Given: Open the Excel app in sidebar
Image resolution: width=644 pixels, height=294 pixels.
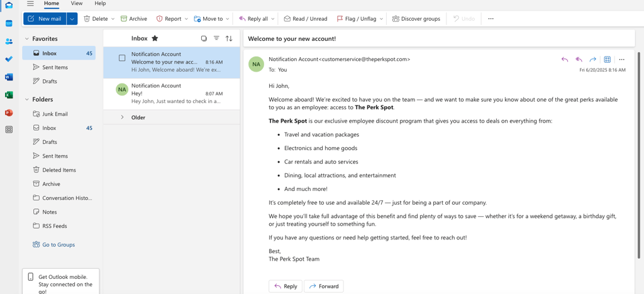Looking at the screenshot, I should 9,95.
